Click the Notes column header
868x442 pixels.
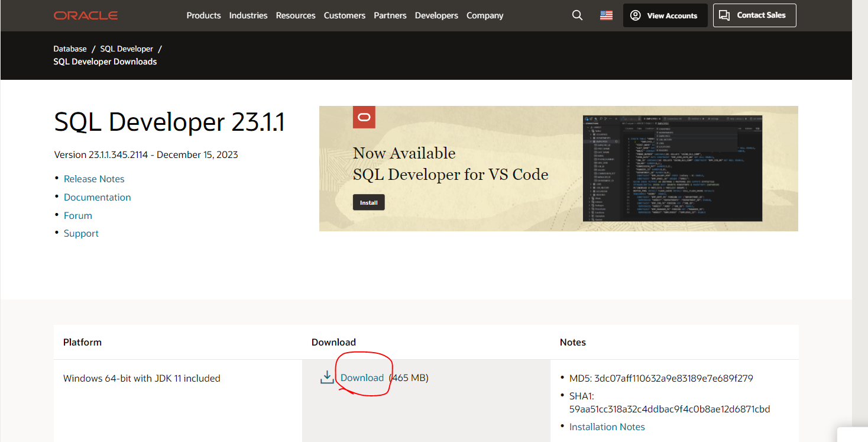573,342
